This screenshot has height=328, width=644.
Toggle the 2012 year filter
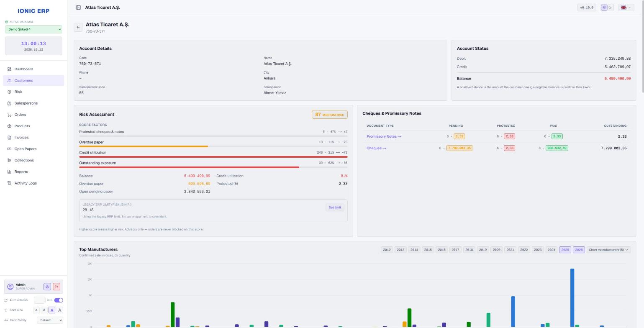point(387,250)
